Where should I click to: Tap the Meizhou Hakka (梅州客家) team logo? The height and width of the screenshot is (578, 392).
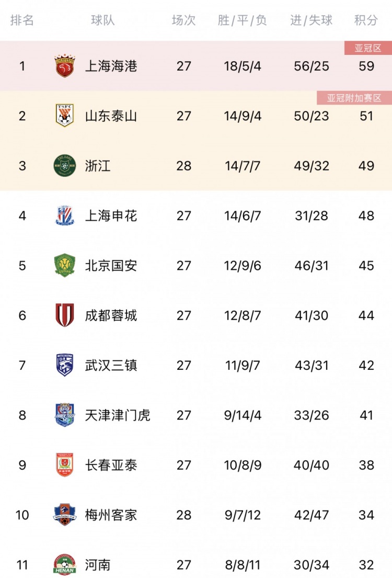(x=65, y=515)
